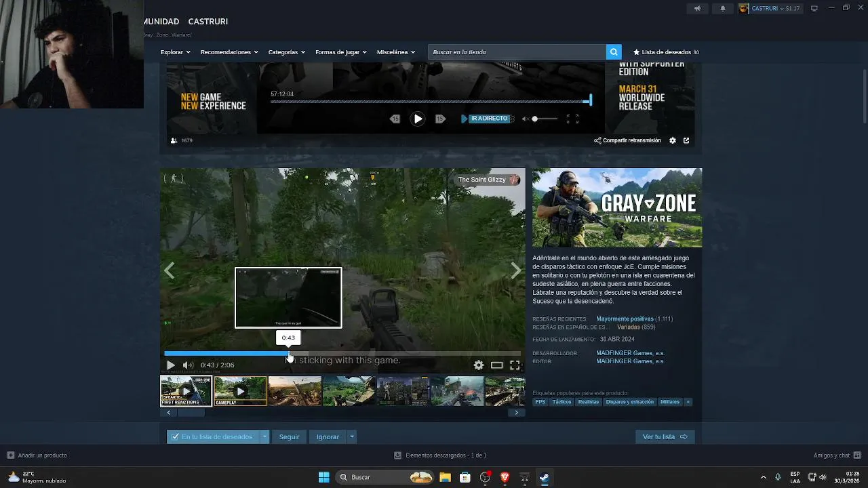
Task: Click the Ignorar button
Action: coord(328,436)
